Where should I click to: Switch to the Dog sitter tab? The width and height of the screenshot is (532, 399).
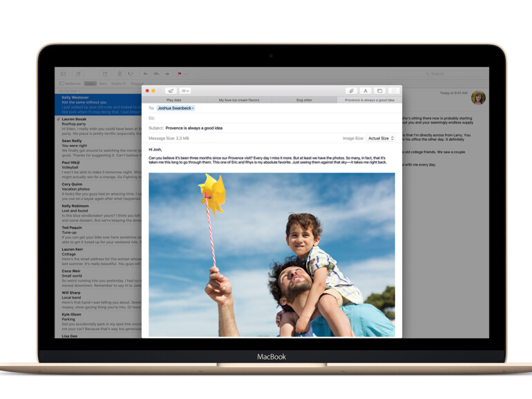pos(304,100)
